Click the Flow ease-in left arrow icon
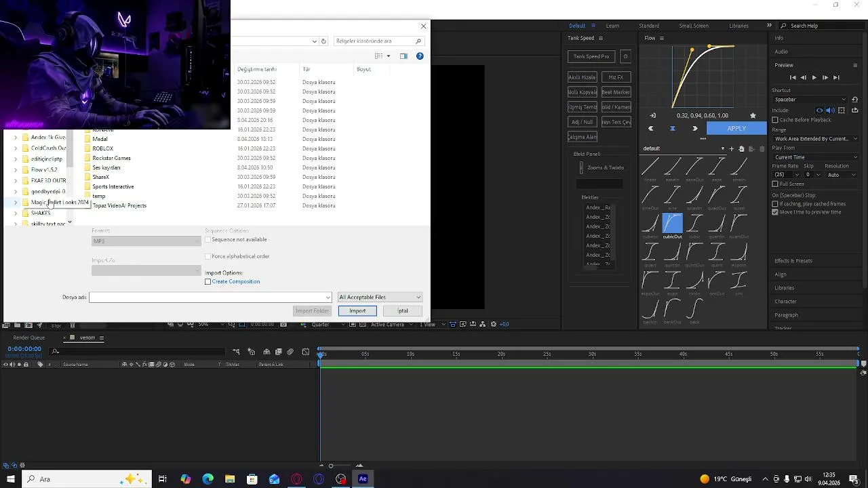The height and width of the screenshot is (488, 868). [651, 128]
